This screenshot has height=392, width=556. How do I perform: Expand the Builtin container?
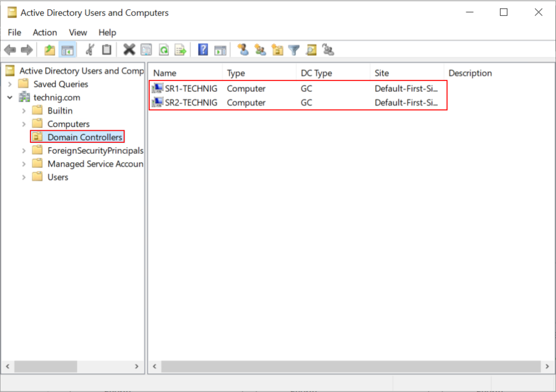tap(24, 111)
